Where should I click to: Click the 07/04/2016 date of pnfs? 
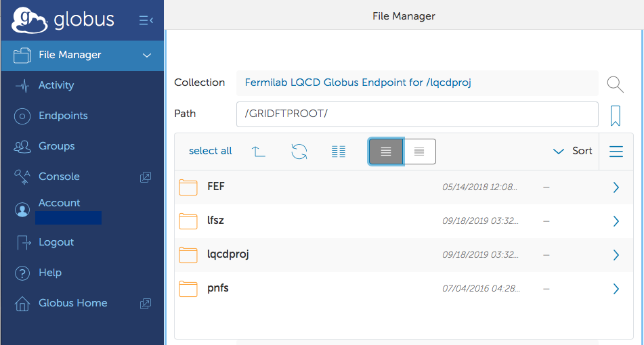tap(481, 288)
